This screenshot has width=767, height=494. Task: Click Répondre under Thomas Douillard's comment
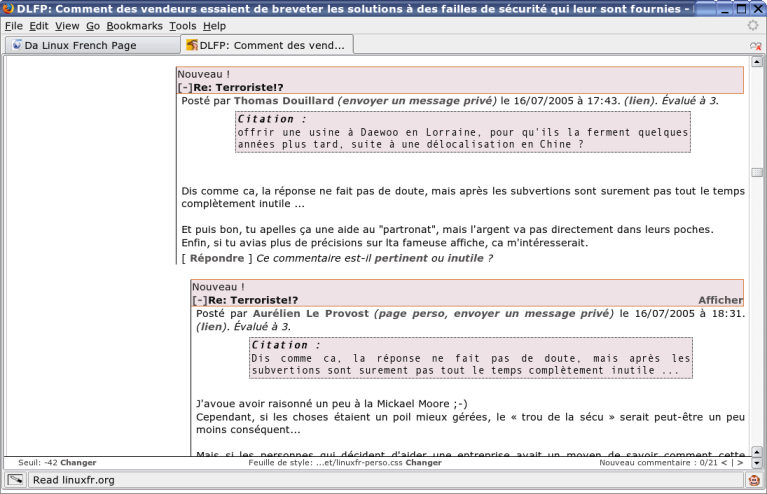[217, 258]
